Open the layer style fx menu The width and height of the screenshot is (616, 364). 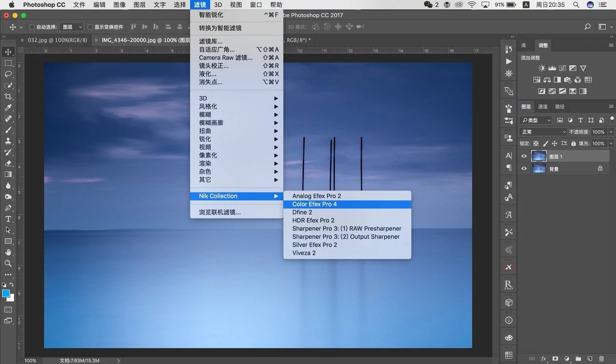[x=544, y=358]
